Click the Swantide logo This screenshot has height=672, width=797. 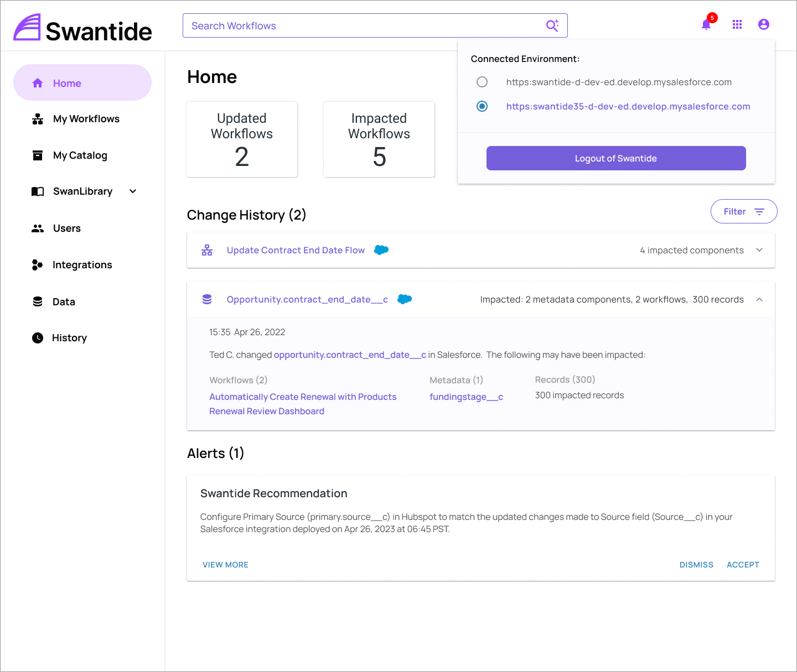[82, 28]
